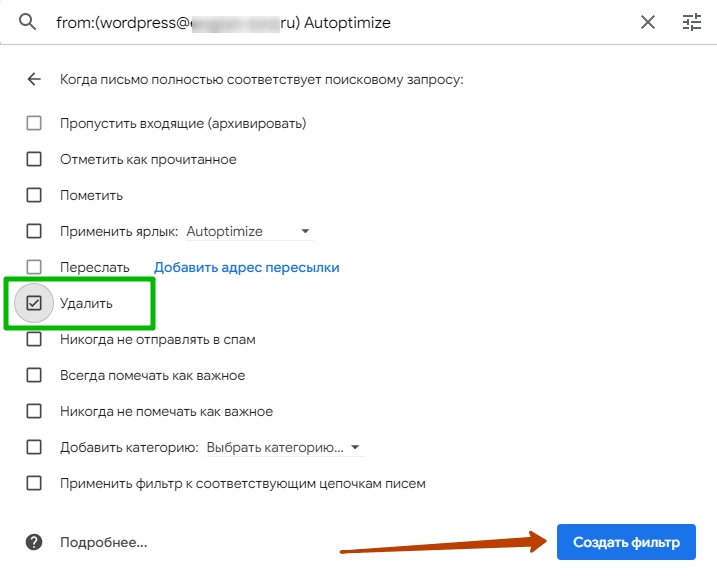Toggle the "Пометить" checkbox
This screenshot has width=717, height=580.
click(34, 195)
